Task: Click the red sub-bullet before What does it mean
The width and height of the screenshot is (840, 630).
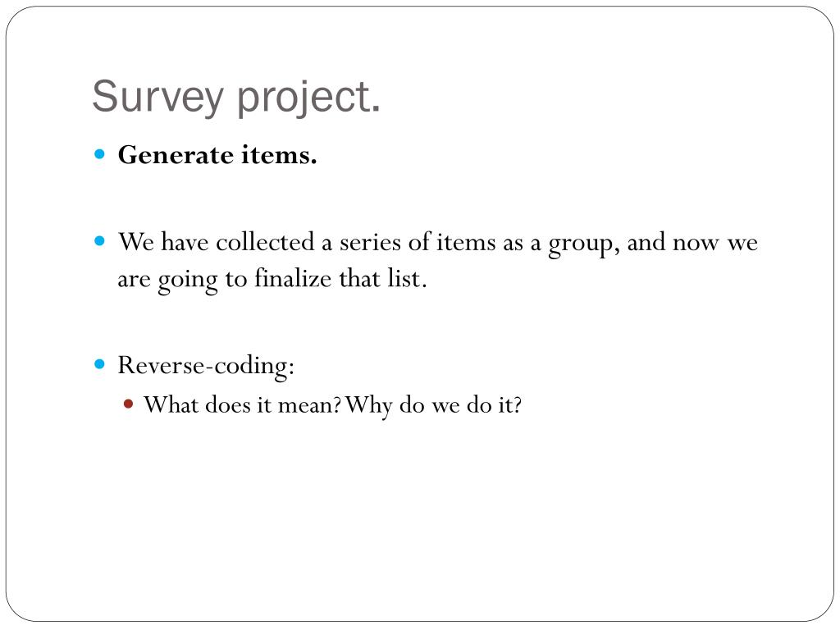Action: pyautogui.click(x=128, y=404)
